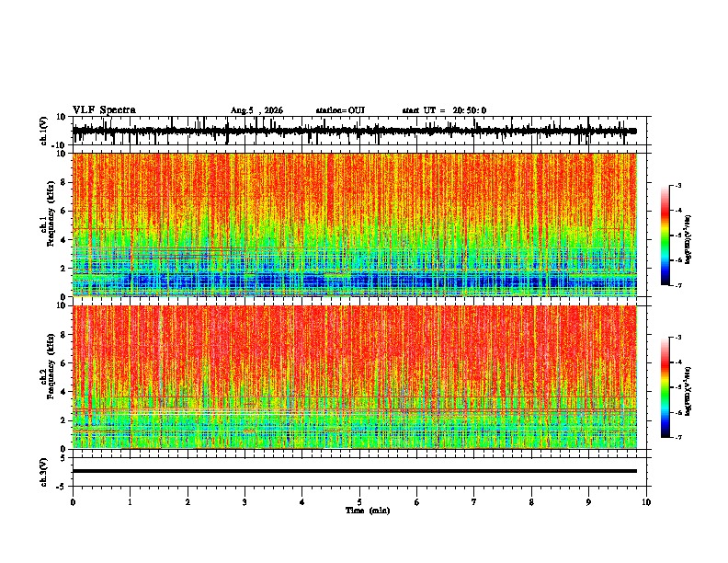
Task: Click the ch.2 log(PSD) colorbar label
Action: tap(688, 391)
